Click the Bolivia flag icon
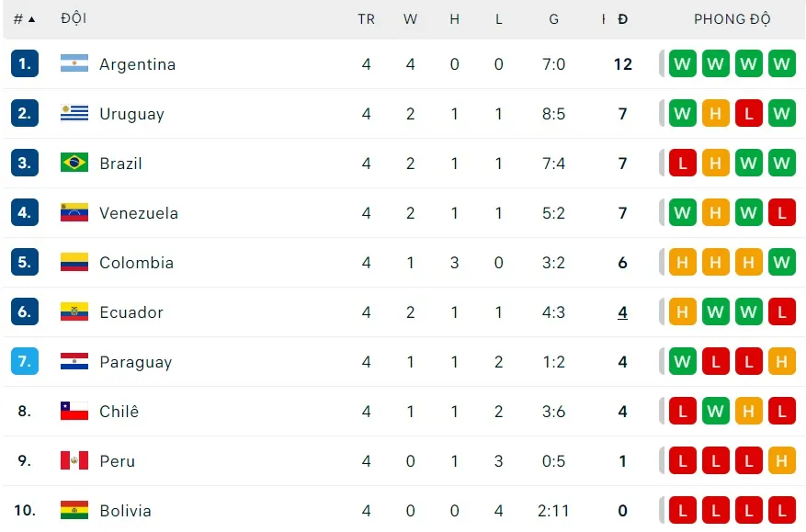Viewport: 806px width, 532px height. (x=74, y=511)
